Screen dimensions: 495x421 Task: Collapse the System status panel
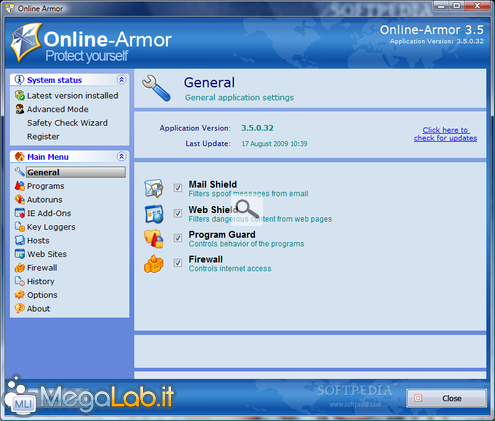[121, 80]
